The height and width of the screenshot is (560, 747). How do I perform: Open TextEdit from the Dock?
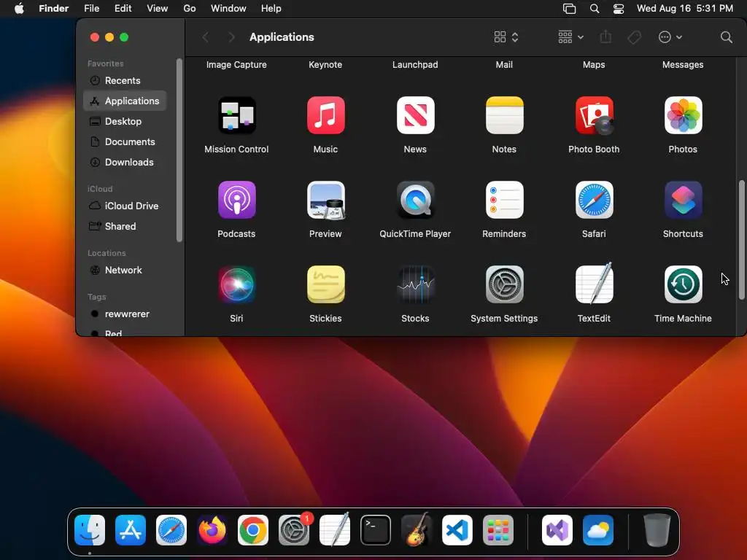pos(334,529)
